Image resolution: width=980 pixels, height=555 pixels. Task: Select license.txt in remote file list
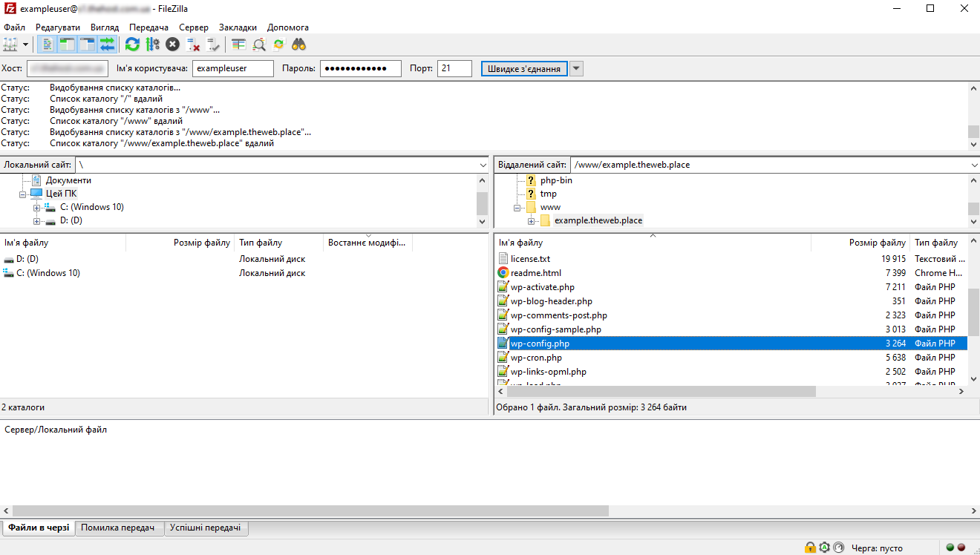[x=530, y=259]
